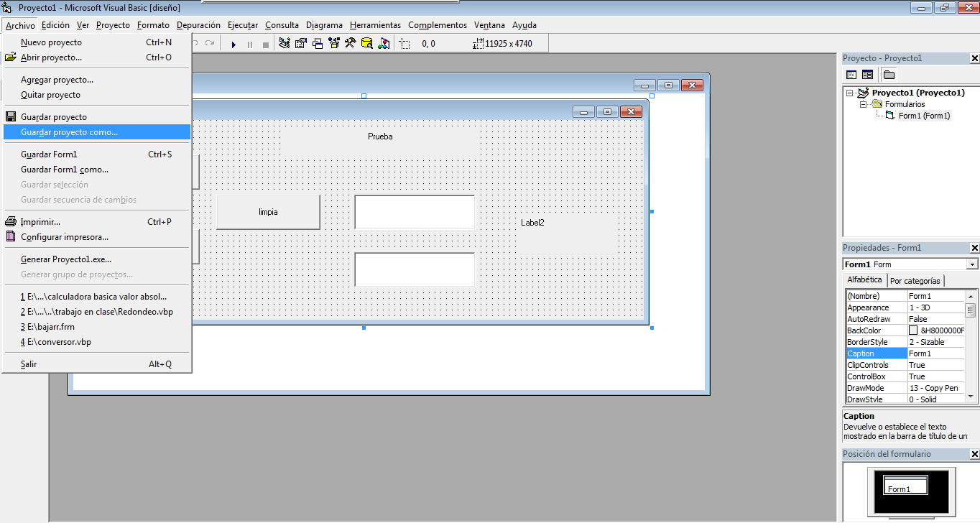Image resolution: width=980 pixels, height=523 pixels.
Task: Select Form1 (Form1) in project tree
Action: pyautogui.click(x=924, y=116)
